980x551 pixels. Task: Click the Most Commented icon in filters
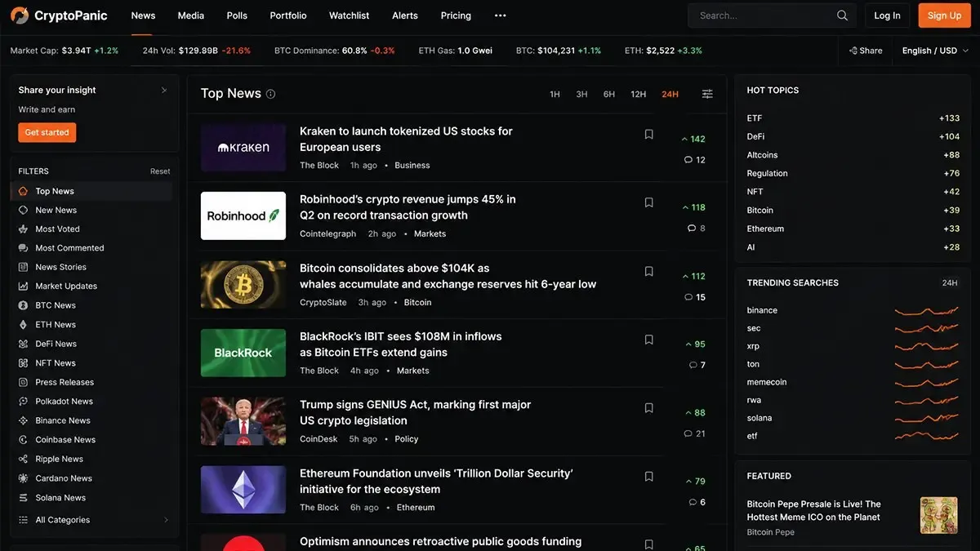coord(24,248)
